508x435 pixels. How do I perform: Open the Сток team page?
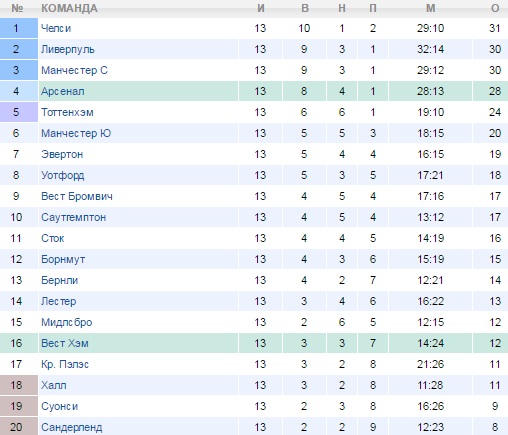click(x=53, y=238)
